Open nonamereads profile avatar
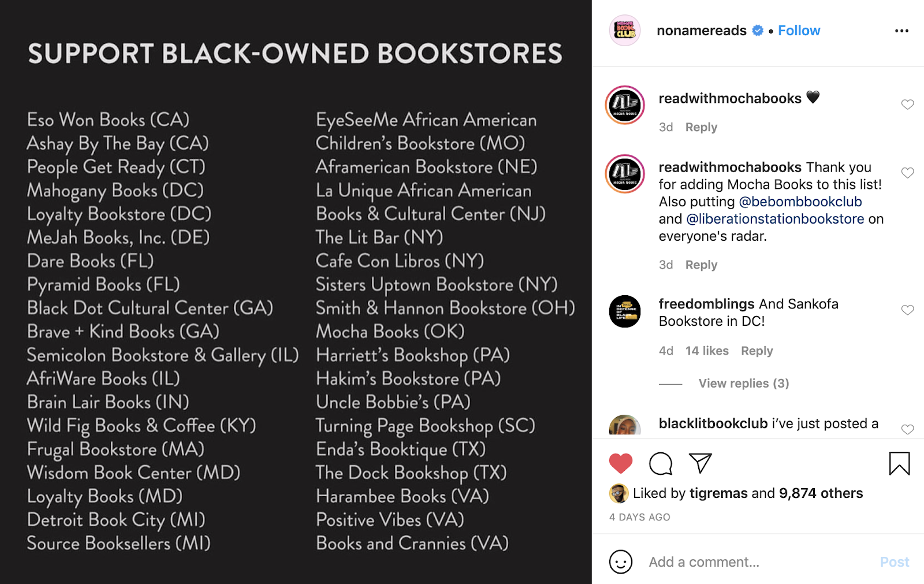This screenshot has height=584, width=924. [625, 31]
